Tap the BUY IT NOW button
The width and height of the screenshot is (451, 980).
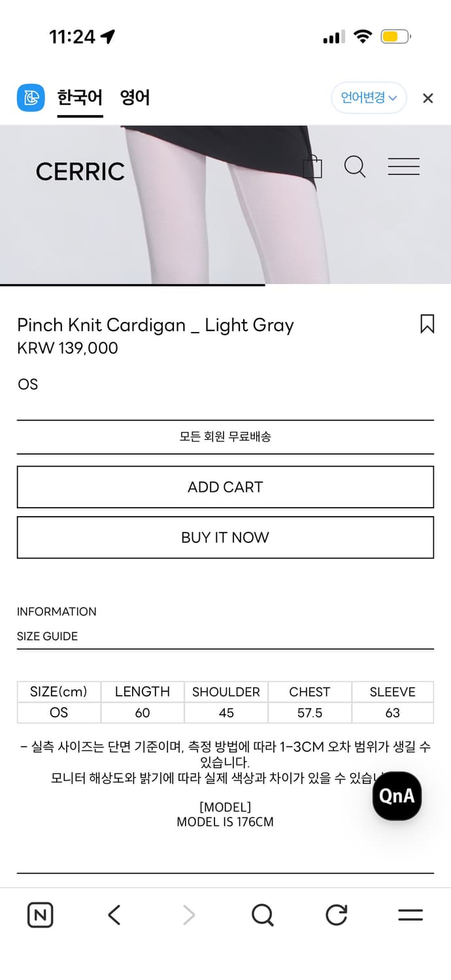tap(225, 537)
